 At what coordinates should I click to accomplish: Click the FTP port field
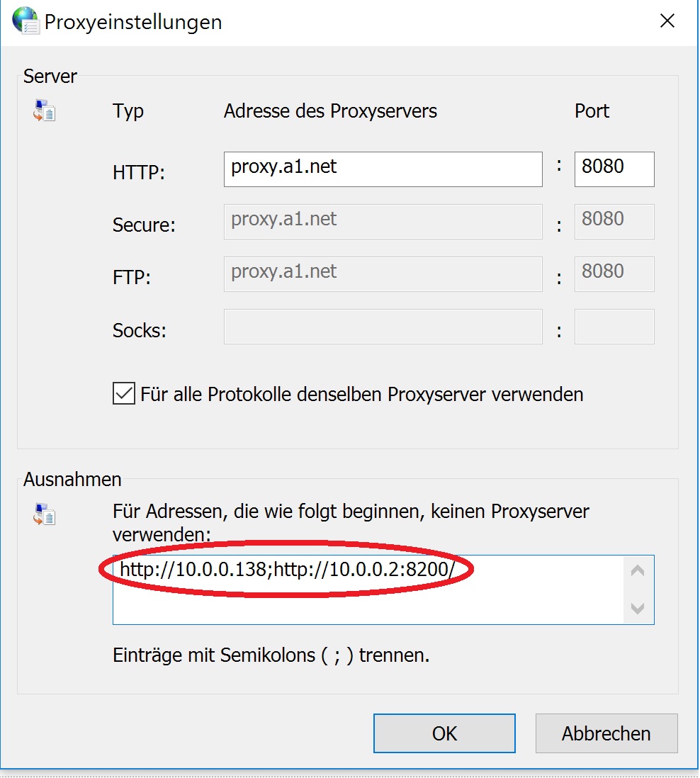[614, 274]
